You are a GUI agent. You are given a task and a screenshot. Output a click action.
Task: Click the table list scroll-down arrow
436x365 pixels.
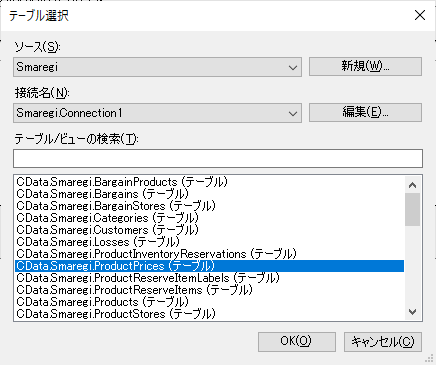413,312
